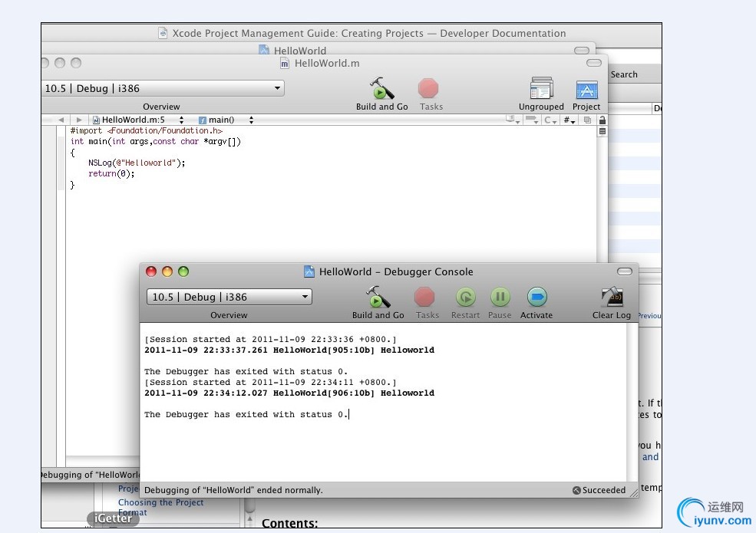Image resolution: width=756 pixels, height=533 pixels.
Task: Click the HelloWorld project icon in title bar
Action: click(x=264, y=50)
